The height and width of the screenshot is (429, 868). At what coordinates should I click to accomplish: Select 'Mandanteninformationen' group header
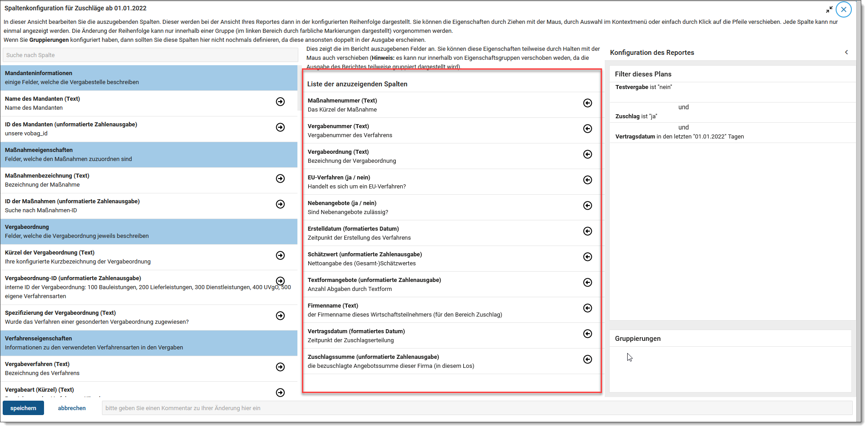pyautogui.click(x=149, y=78)
